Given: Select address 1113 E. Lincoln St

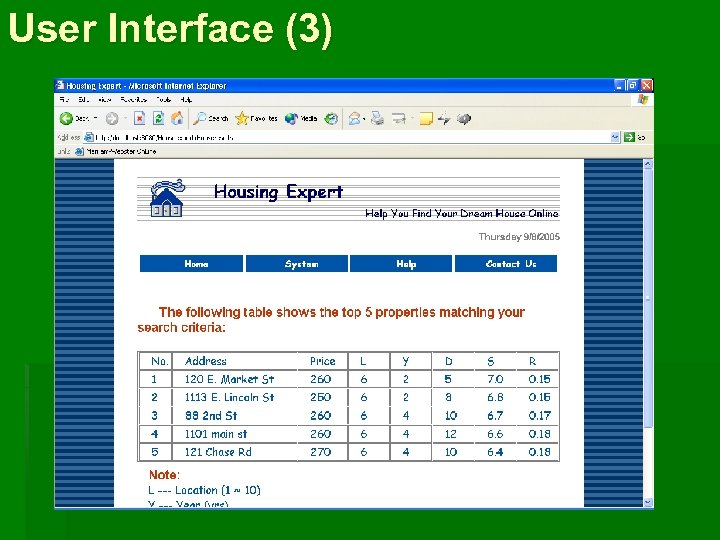Looking at the screenshot, I should pos(229,397).
